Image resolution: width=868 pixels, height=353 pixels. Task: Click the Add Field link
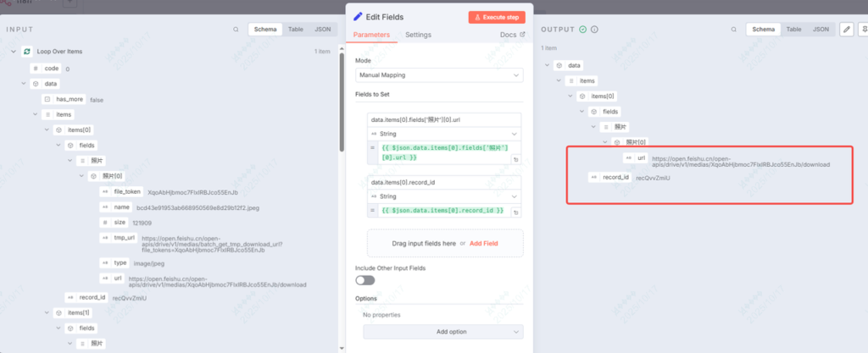(x=484, y=243)
